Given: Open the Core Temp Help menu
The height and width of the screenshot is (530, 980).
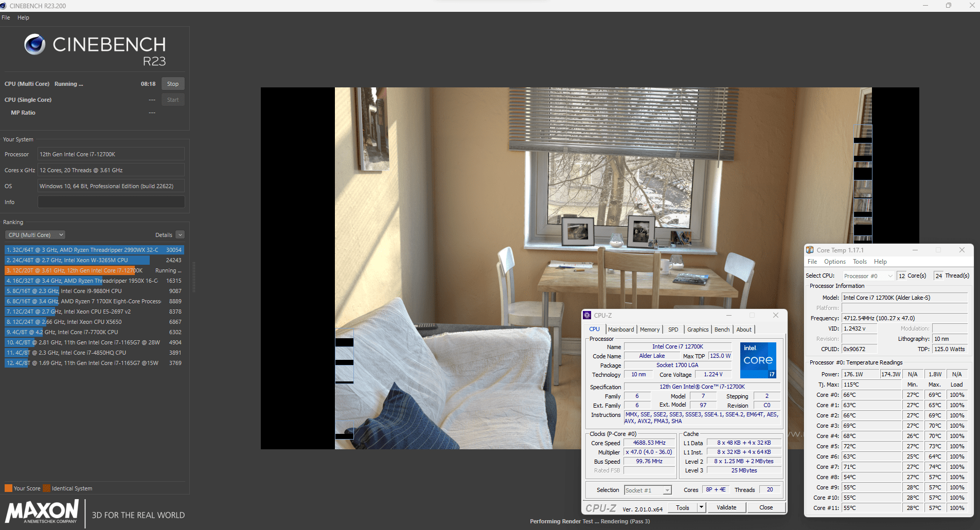Looking at the screenshot, I should pos(880,262).
